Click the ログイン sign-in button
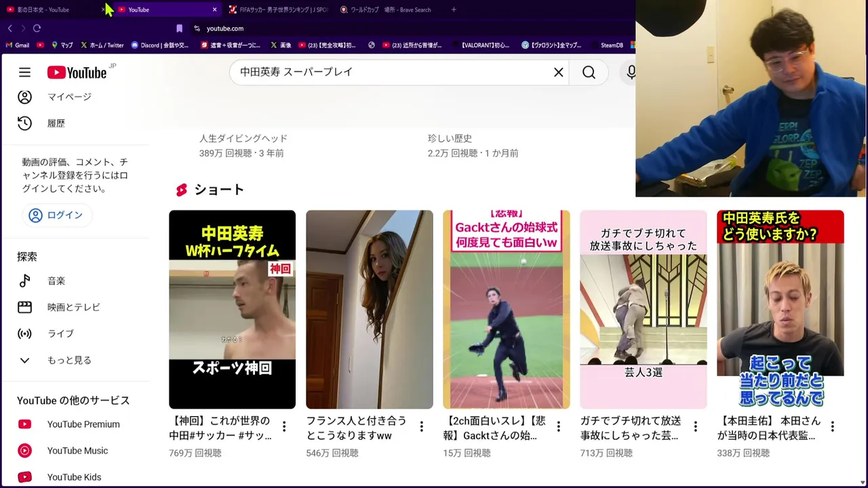The image size is (868, 488). pyautogui.click(x=57, y=216)
